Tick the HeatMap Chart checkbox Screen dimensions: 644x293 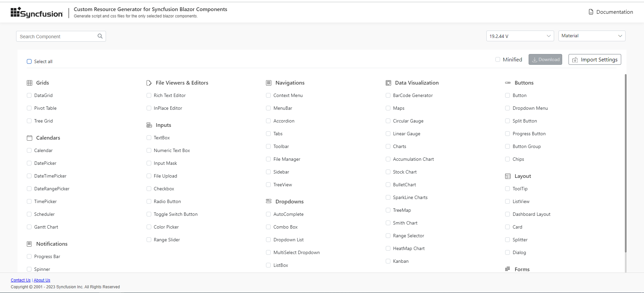(x=388, y=248)
